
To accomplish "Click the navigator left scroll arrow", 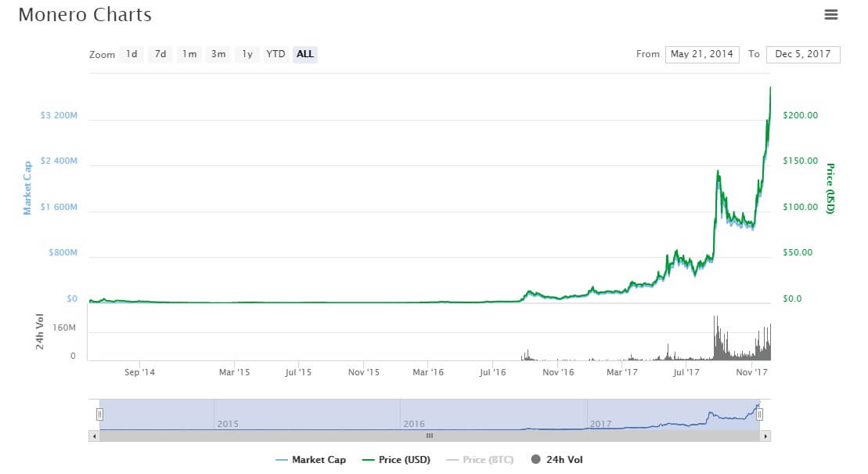I will point(94,436).
